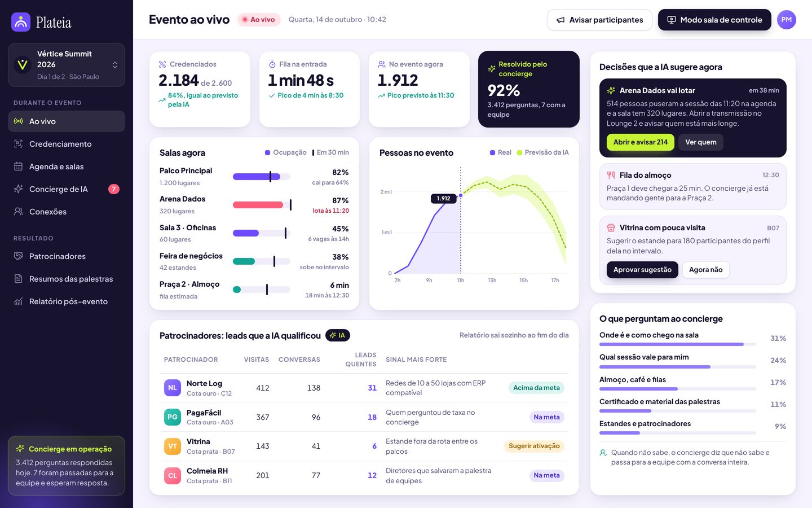Click "Relatório sai sozinho ao fim do dia"

point(514,335)
